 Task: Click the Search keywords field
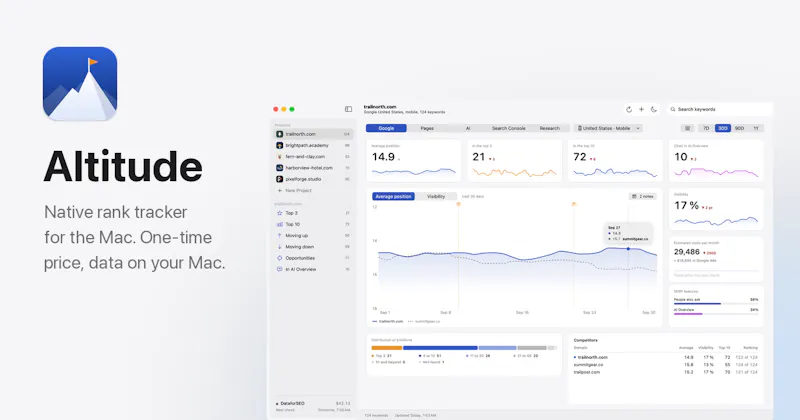point(720,109)
